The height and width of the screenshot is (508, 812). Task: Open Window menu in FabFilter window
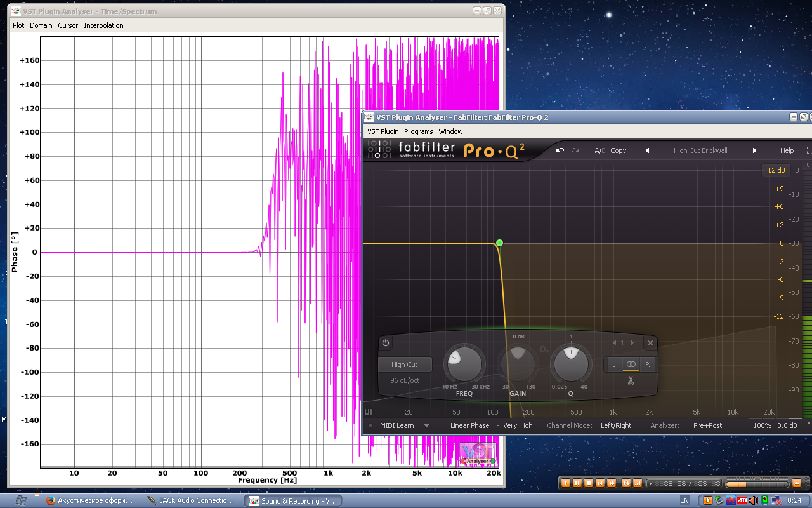pos(450,131)
